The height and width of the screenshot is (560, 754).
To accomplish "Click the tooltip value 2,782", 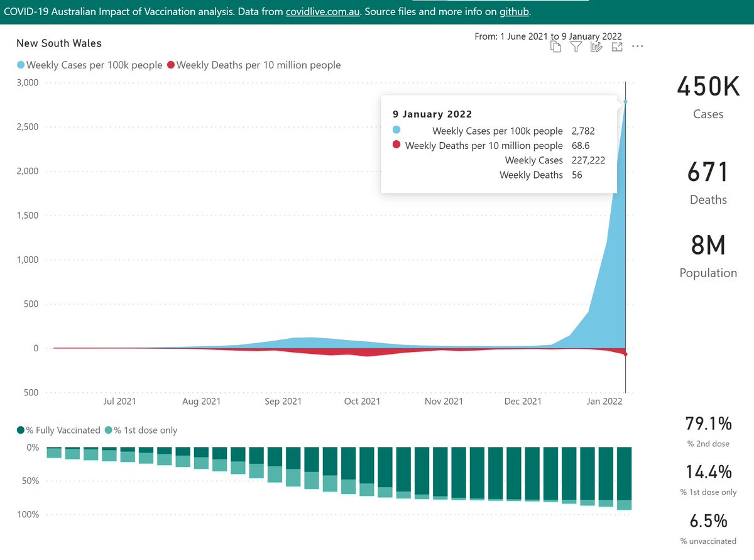I will 582,131.
